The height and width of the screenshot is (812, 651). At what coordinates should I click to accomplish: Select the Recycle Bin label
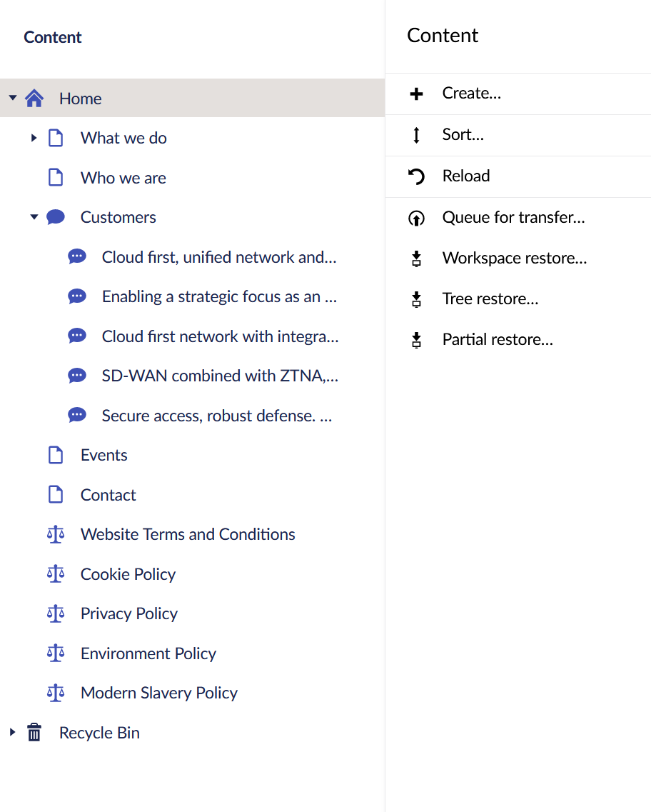click(99, 733)
